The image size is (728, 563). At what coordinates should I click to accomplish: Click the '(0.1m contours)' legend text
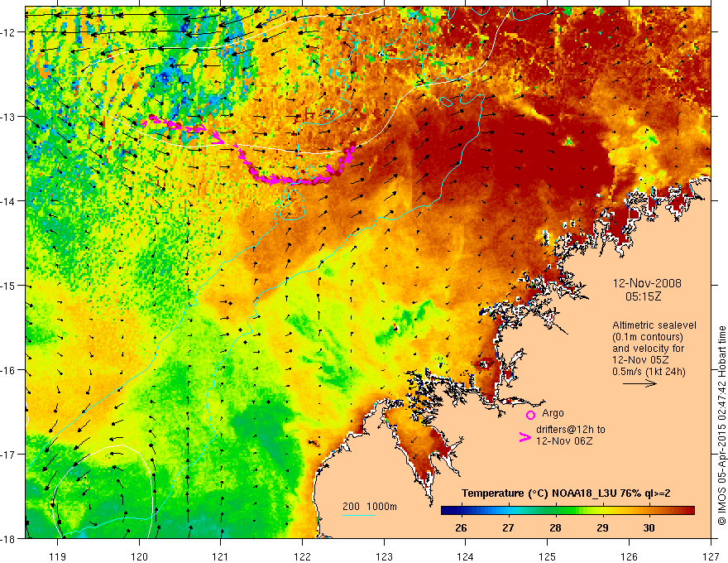648,337
